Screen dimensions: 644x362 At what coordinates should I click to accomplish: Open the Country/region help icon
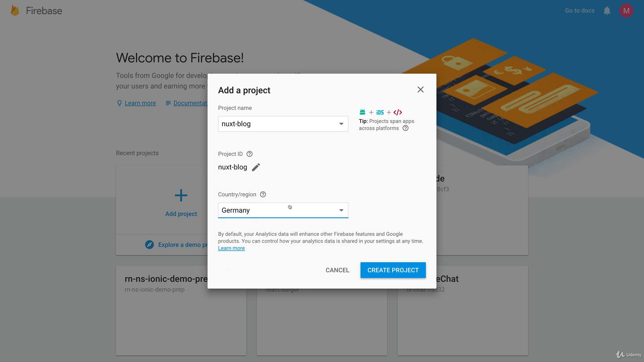click(263, 194)
